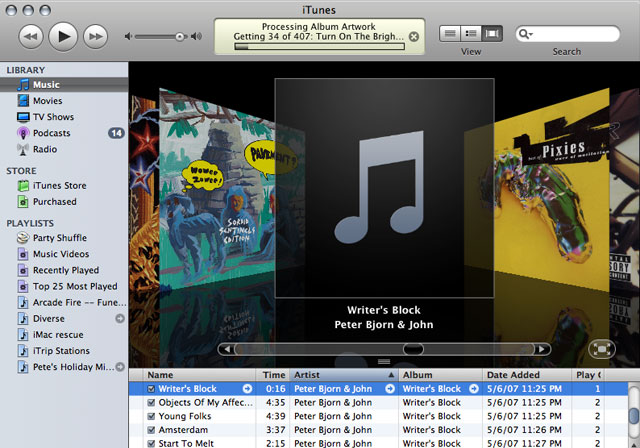
Task: Click the search input field
Action: click(567, 34)
